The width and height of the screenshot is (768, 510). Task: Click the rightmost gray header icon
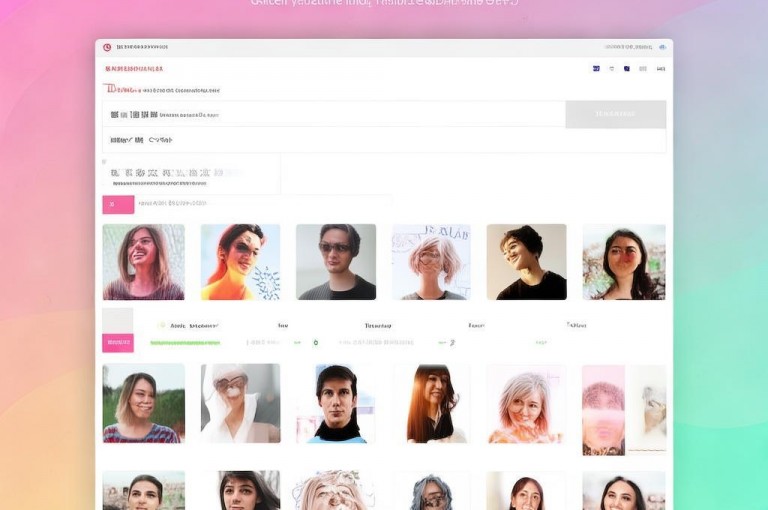(661, 69)
